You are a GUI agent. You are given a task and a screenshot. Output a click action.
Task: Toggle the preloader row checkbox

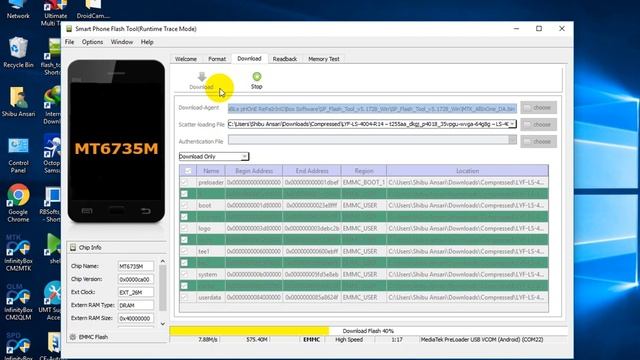click(184, 182)
